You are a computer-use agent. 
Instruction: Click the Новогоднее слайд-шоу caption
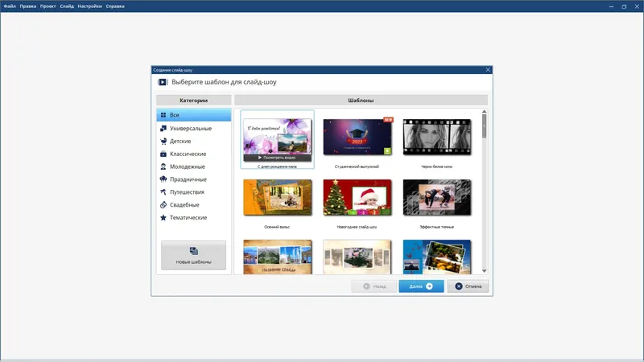point(357,227)
